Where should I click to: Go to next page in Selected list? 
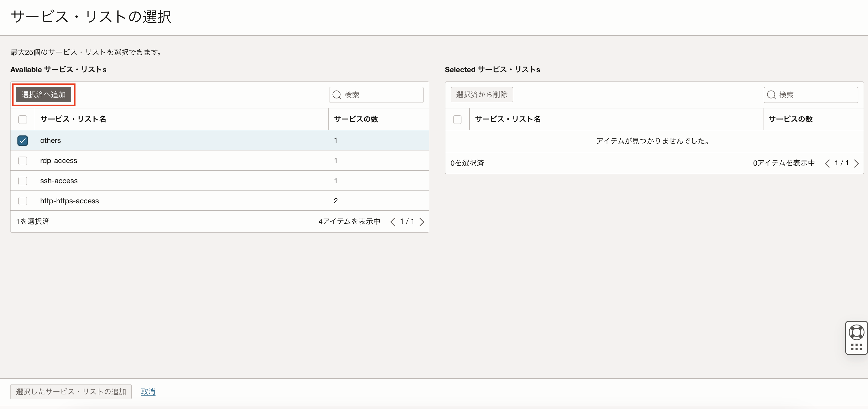856,163
